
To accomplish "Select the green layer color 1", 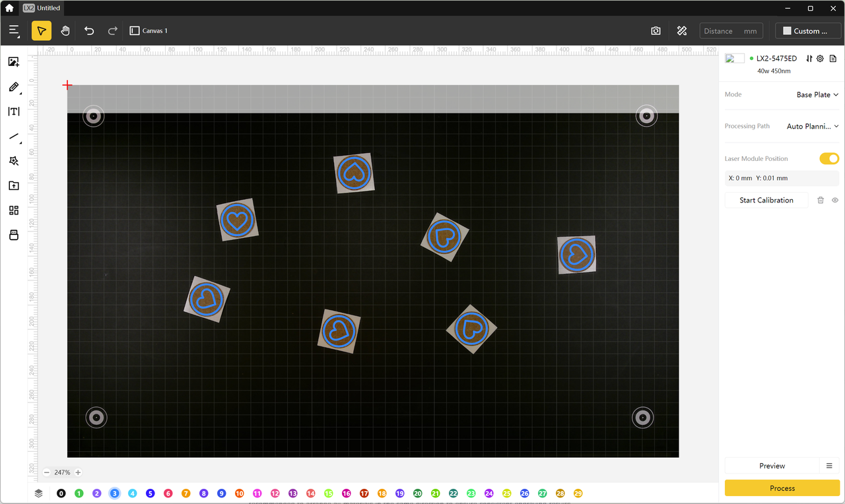I will (x=79, y=493).
